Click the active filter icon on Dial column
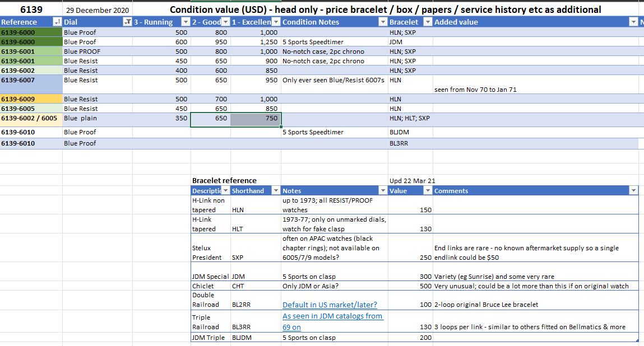 click(x=127, y=22)
